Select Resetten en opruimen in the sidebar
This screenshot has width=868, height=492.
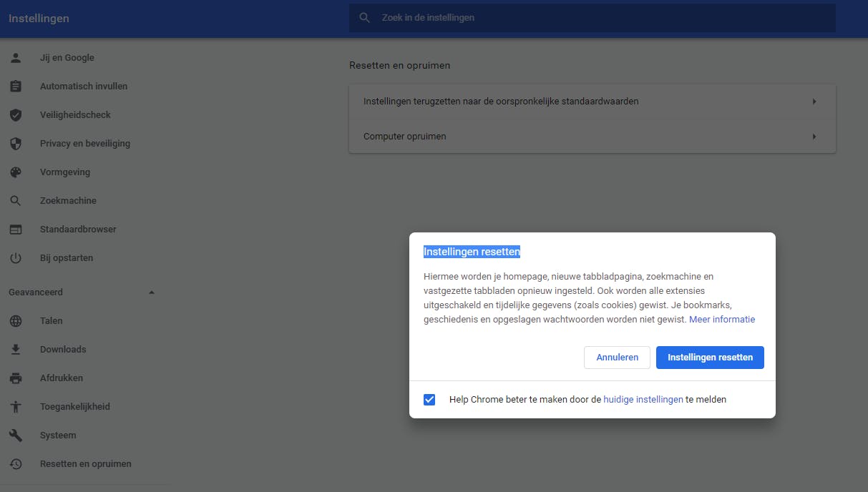(86, 464)
